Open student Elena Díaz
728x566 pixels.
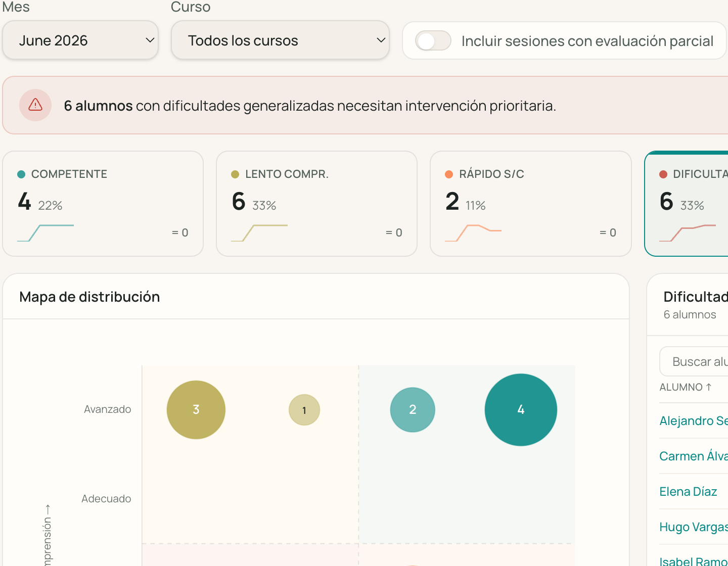(688, 491)
